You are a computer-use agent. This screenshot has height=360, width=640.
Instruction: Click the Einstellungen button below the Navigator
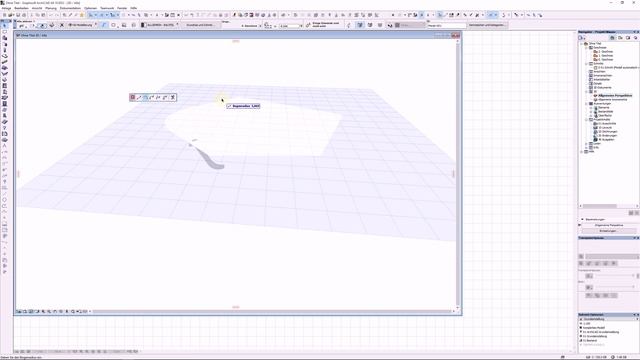click(x=608, y=231)
